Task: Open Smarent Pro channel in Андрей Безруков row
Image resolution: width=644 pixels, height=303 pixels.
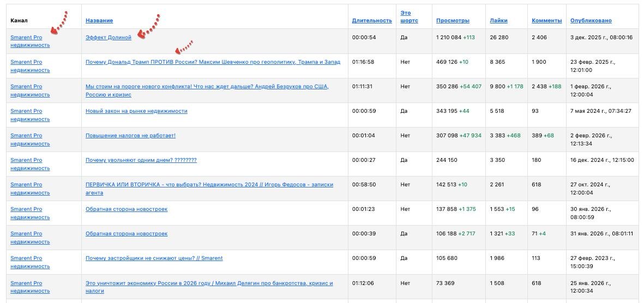Action: point(30,90)
